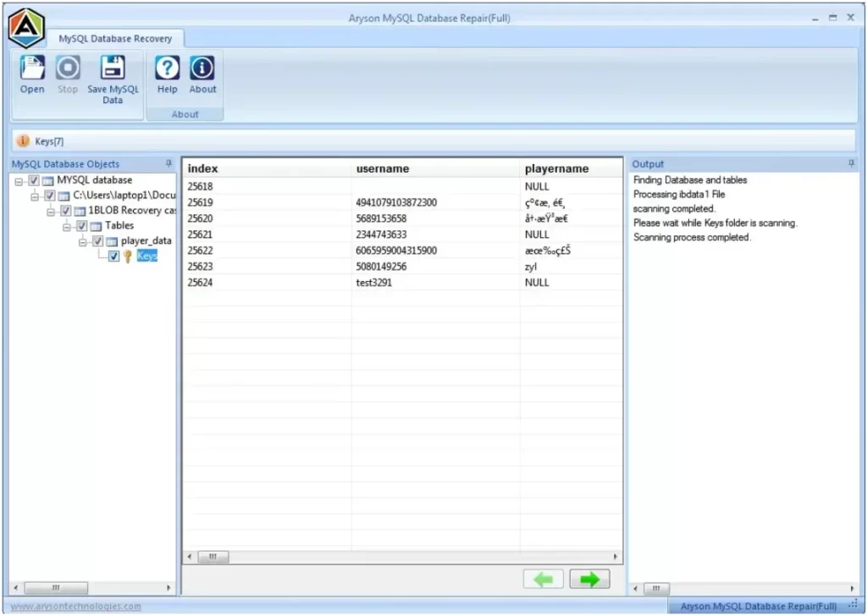This screenshot has height=616, width=867.
Task: Collapse the player_data tree node
Action: pos(83,242)
